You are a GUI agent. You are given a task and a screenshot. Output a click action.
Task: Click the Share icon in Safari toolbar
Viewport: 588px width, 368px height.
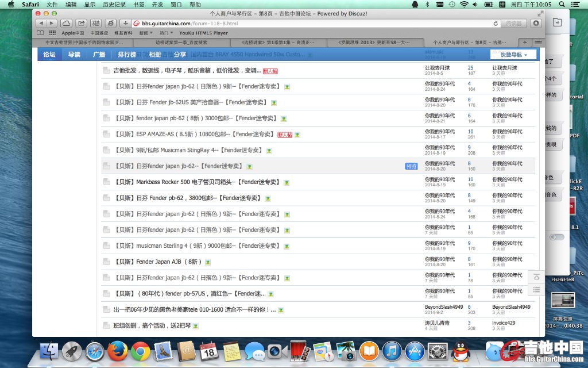pyautogui.click(x=81, y=23)
